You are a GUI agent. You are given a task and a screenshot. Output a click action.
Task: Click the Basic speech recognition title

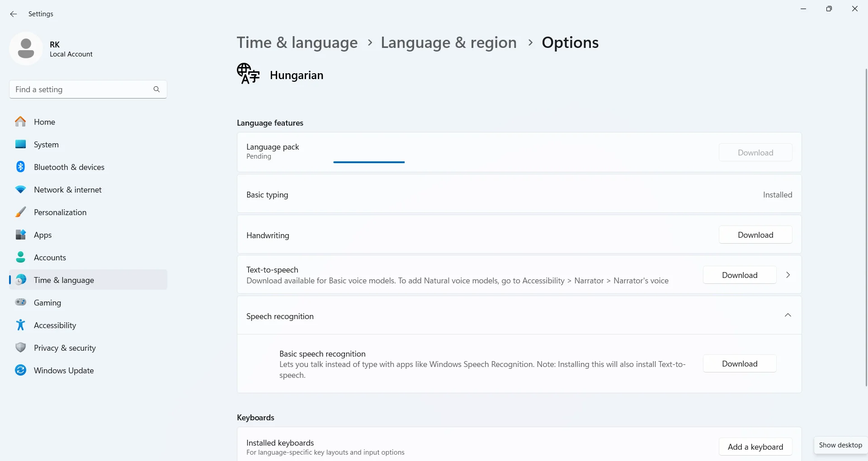(x=322, y=354)
